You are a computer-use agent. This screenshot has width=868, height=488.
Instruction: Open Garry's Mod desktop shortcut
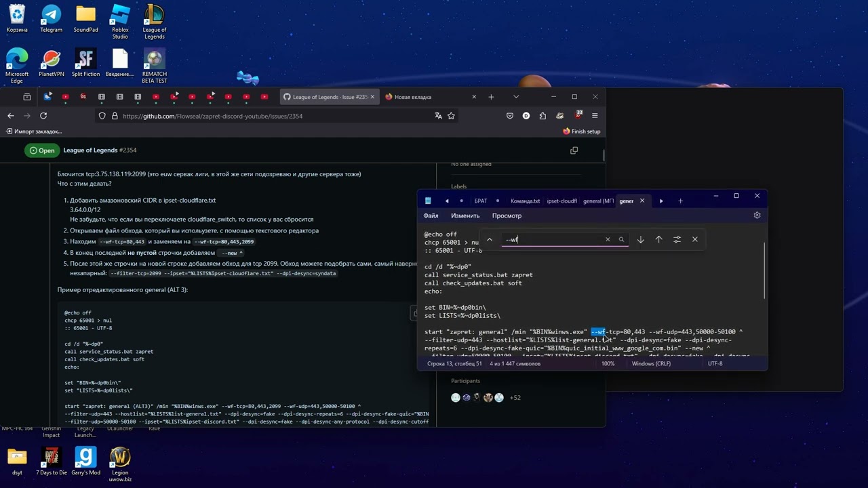coord(86,461)
